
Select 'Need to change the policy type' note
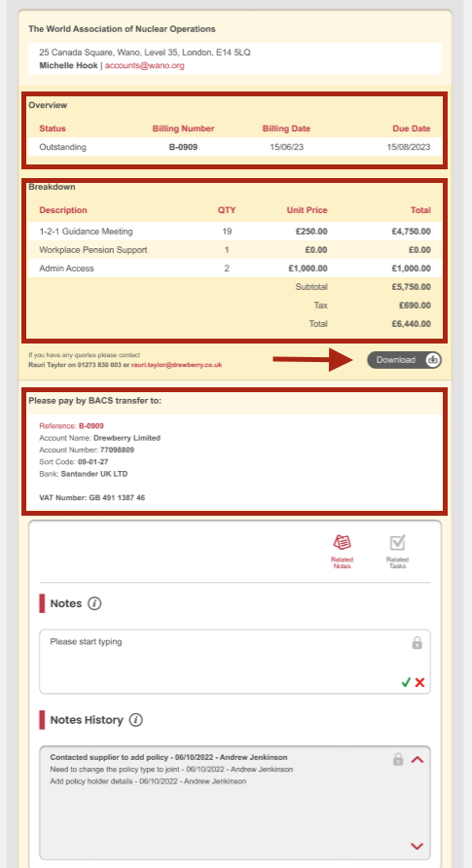pyautogui.click(x=171, y=770)
